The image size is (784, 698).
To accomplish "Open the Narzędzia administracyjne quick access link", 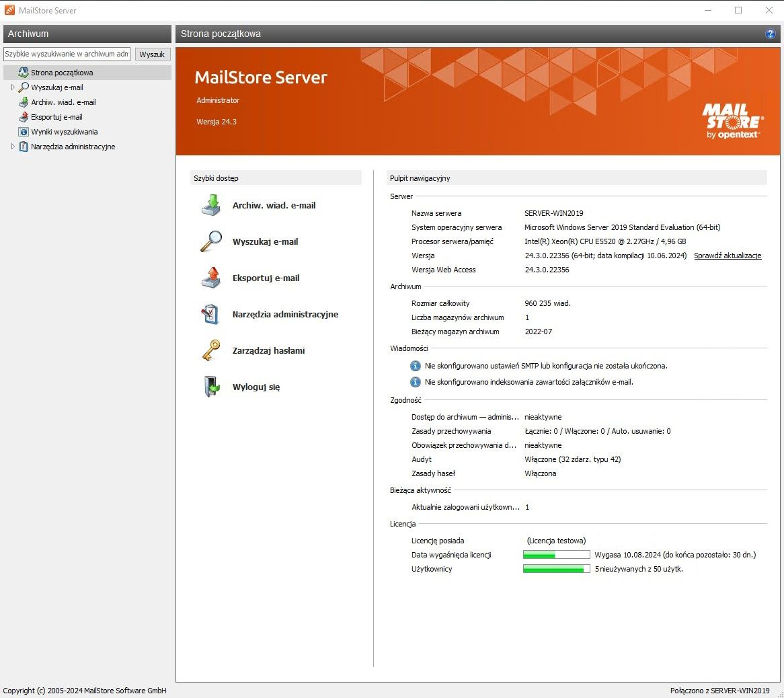I will tap(286, 314).
